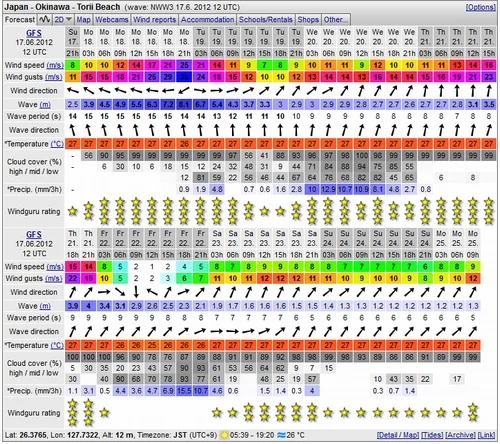Select the Wind reports tab

pos(155,20)
